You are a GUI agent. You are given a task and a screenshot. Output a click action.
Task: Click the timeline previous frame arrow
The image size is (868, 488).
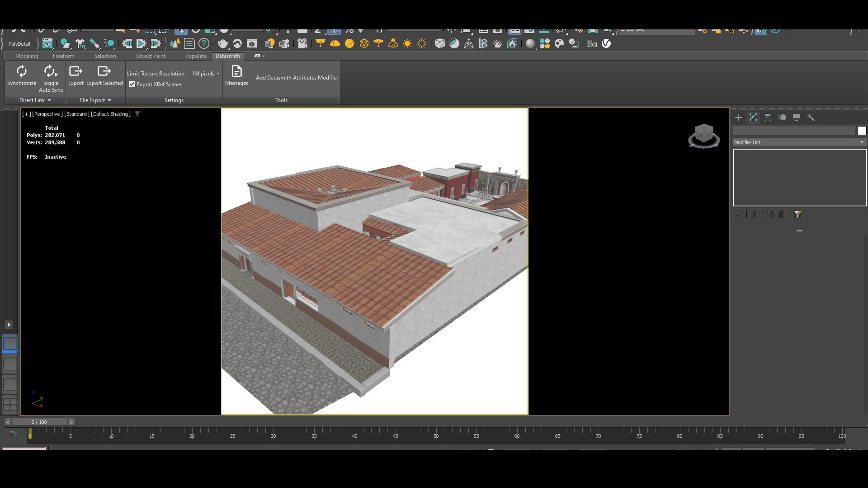pyautogui.click(x=8, y=422)
